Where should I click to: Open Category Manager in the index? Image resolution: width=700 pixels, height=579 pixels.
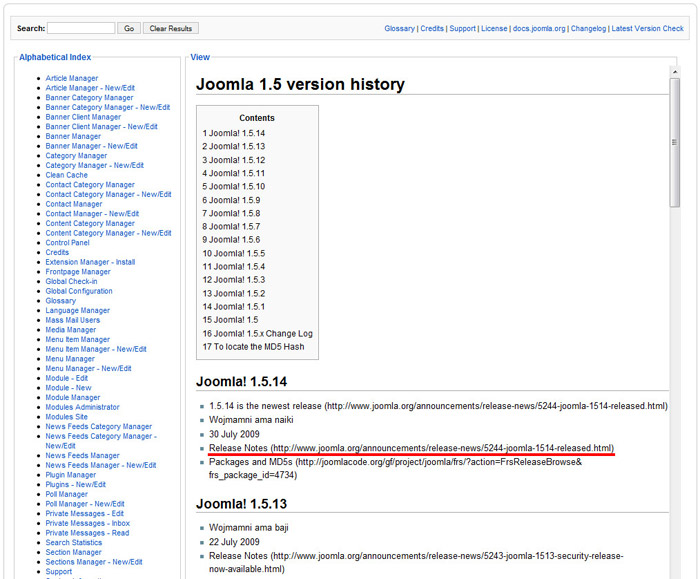[x=76, y=156]
